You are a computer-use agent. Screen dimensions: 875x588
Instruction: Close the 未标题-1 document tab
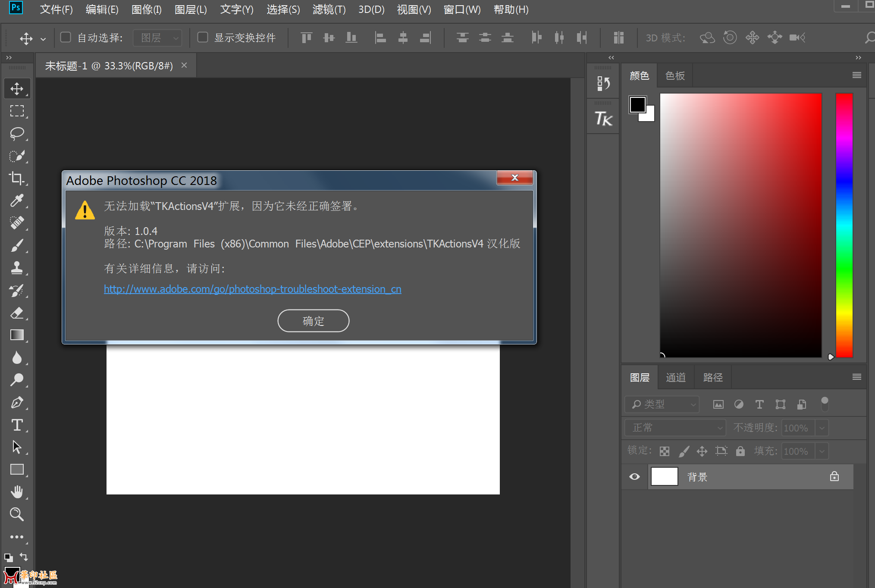pos(184,66)
